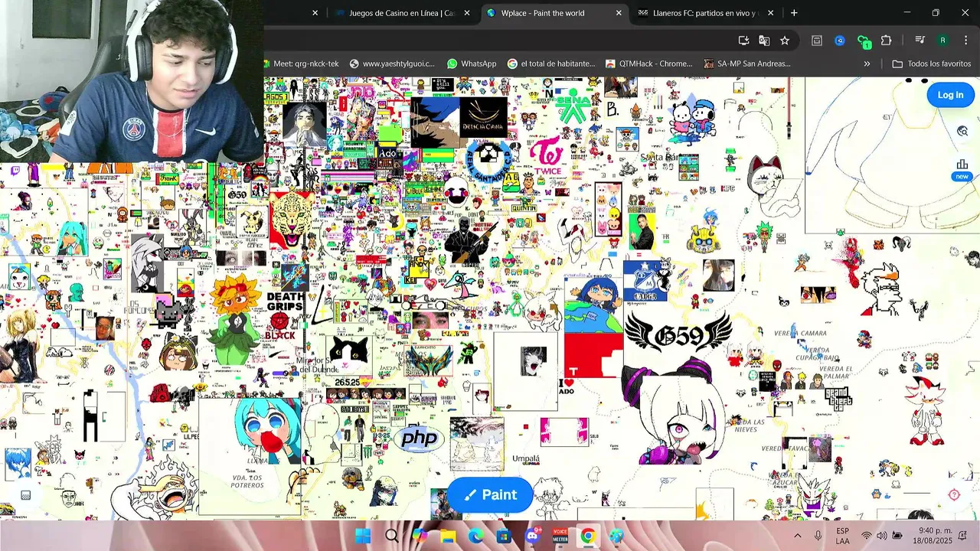
Task: Open the ESP LAA language switcher
Action: click(842, 536)
